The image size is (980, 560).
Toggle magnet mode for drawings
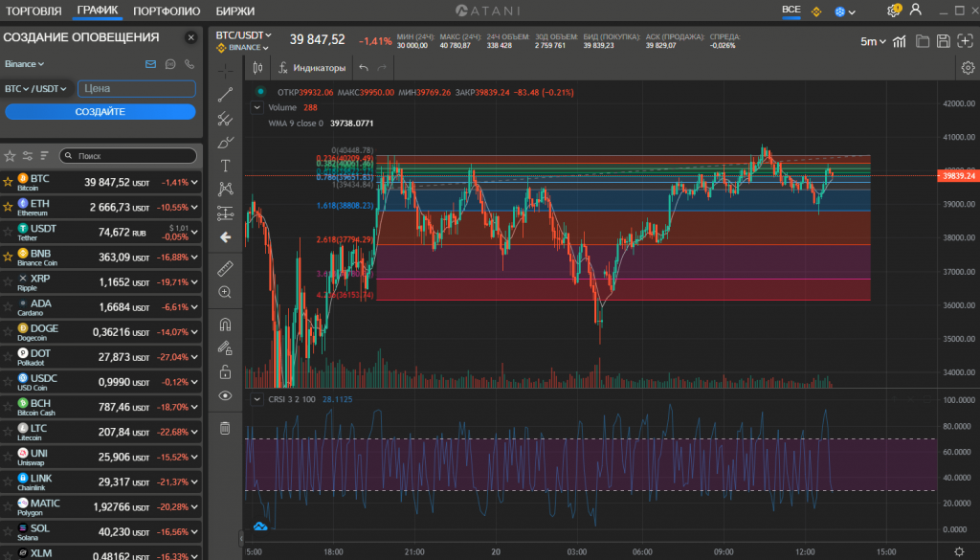pyautogui.click(x=225, y=325)
